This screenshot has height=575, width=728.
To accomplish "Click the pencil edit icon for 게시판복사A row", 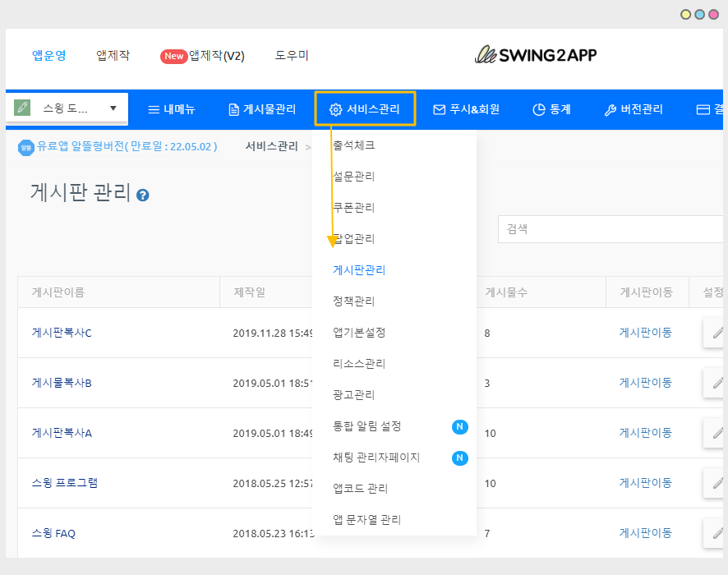I will tap(716, 433).
